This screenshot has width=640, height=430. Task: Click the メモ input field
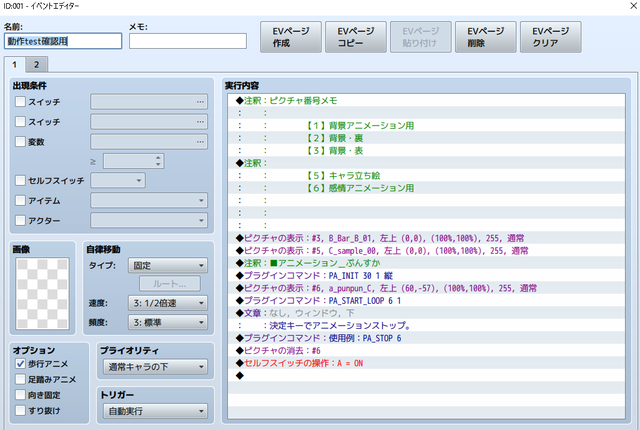tap(188, 41)
